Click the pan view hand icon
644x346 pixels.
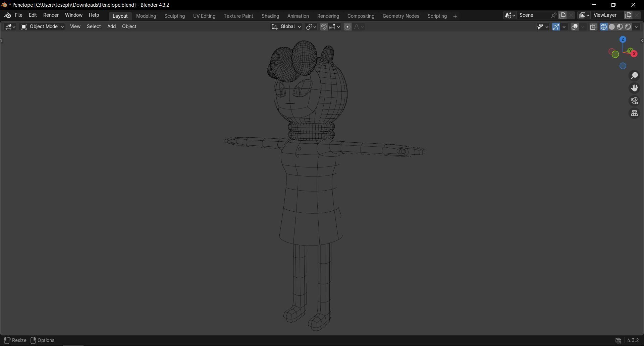(x=634, y=88)
